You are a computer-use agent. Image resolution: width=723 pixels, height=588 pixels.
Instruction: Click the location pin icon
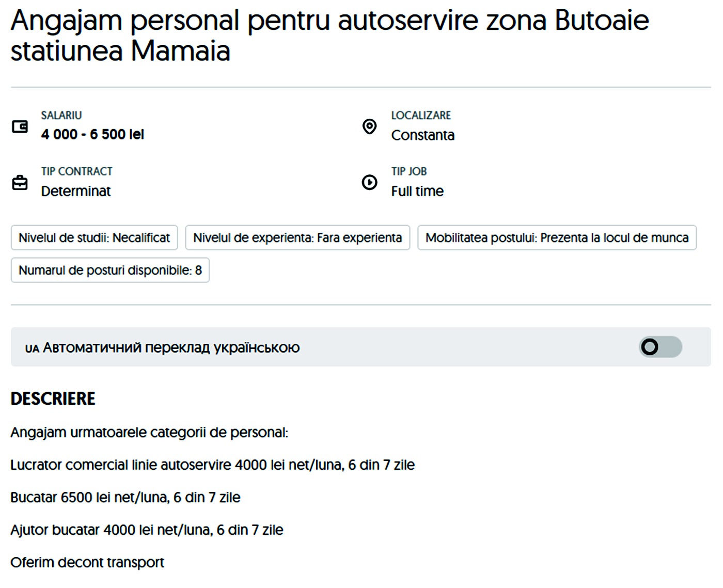[369, 126]
